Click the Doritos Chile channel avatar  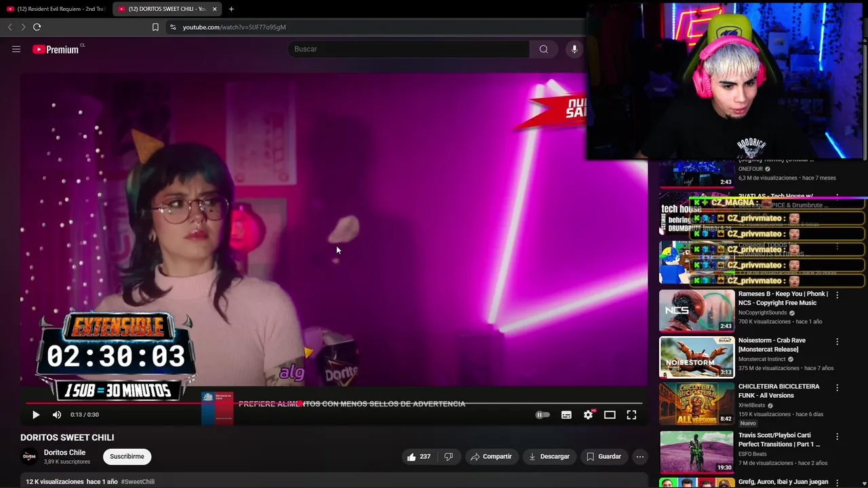click(29, 457)
